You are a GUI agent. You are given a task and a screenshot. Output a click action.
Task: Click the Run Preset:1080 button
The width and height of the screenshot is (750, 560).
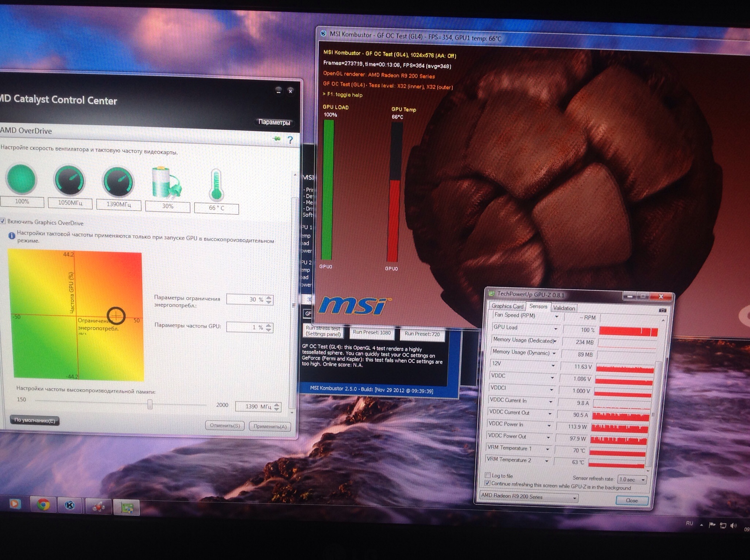[x=371, y=333]
